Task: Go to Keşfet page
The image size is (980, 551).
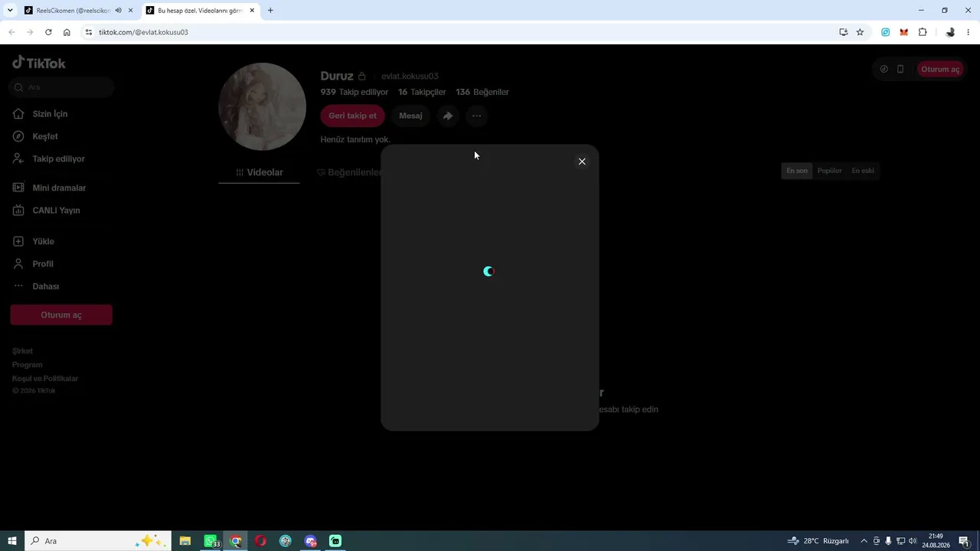Action: click(45, 136)
